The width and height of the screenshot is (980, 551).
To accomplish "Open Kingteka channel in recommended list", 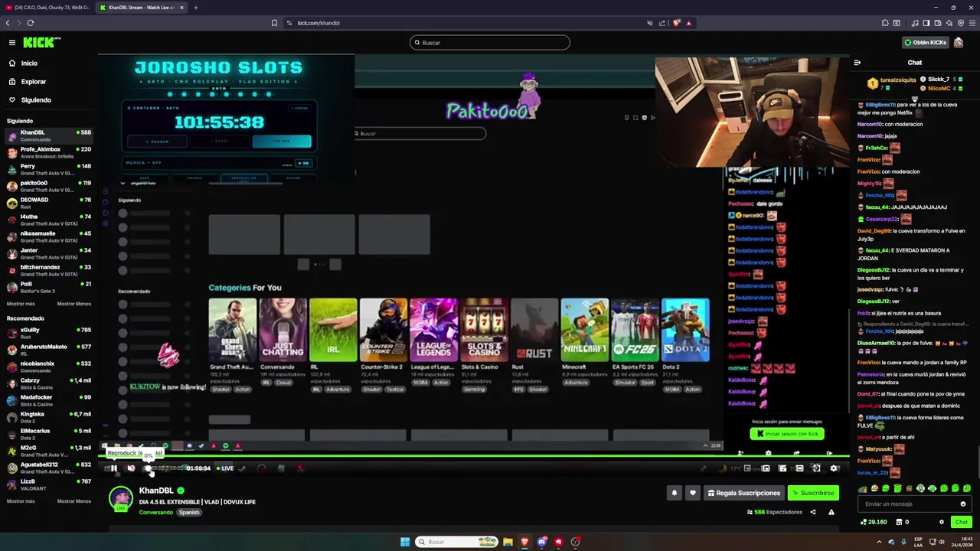I will [49, 417].
